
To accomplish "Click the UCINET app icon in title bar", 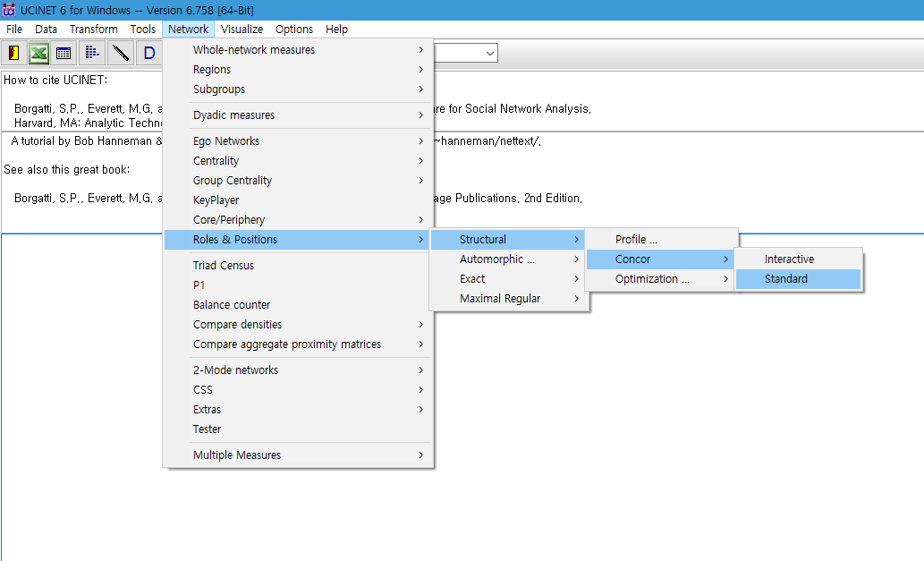I will (x=9, y=10).
